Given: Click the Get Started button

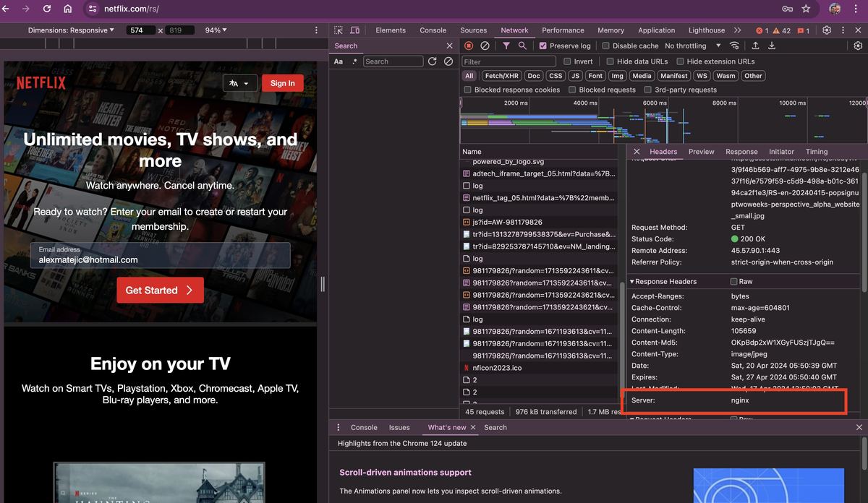Looking at the screenshot, I should (x=160, y=290).
